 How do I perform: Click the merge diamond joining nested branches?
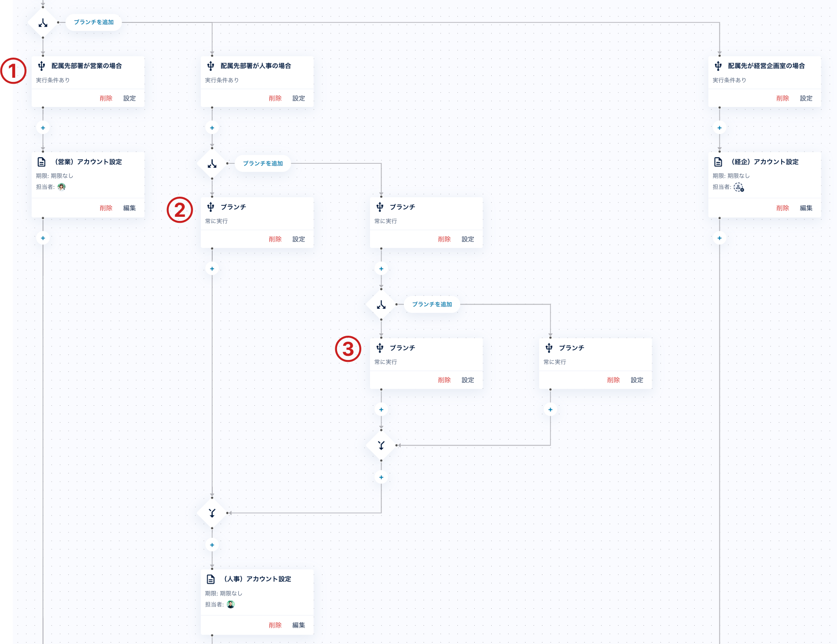(381, 445)
